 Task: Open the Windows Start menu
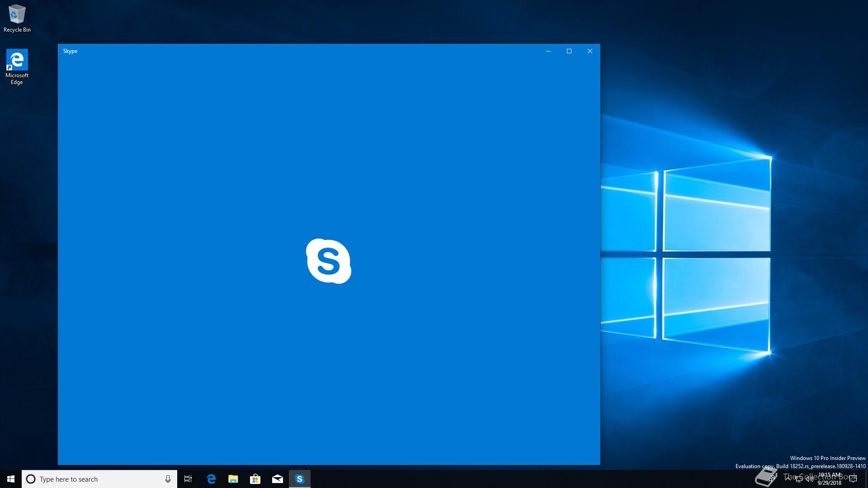[11, 479]
